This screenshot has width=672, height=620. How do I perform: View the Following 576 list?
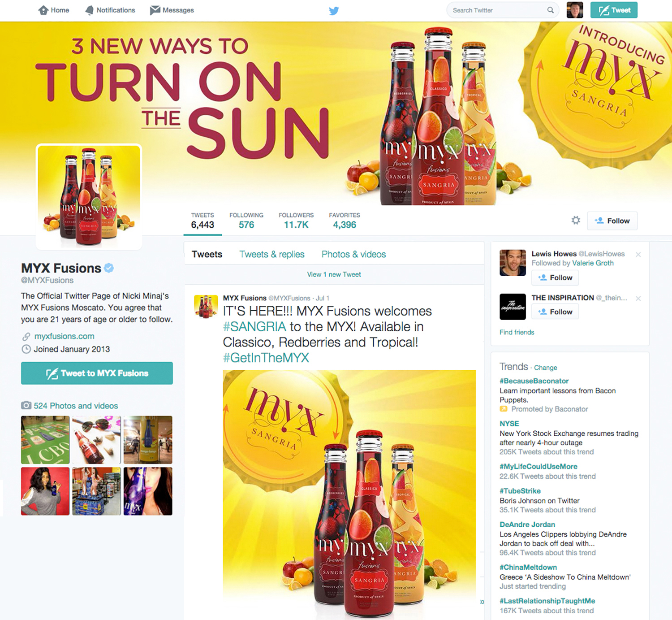point(246,221)
